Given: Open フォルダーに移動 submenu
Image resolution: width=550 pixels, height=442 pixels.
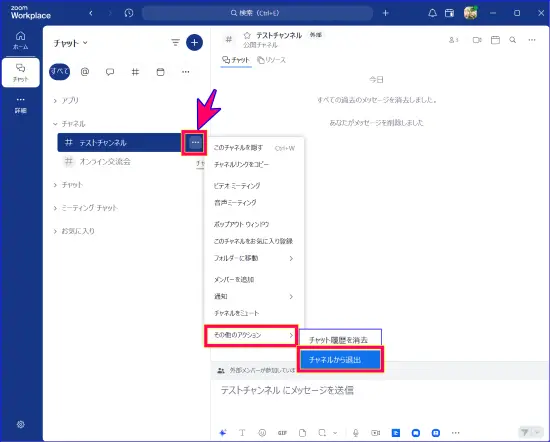Looking at the screenshot, I should (254, 259).
